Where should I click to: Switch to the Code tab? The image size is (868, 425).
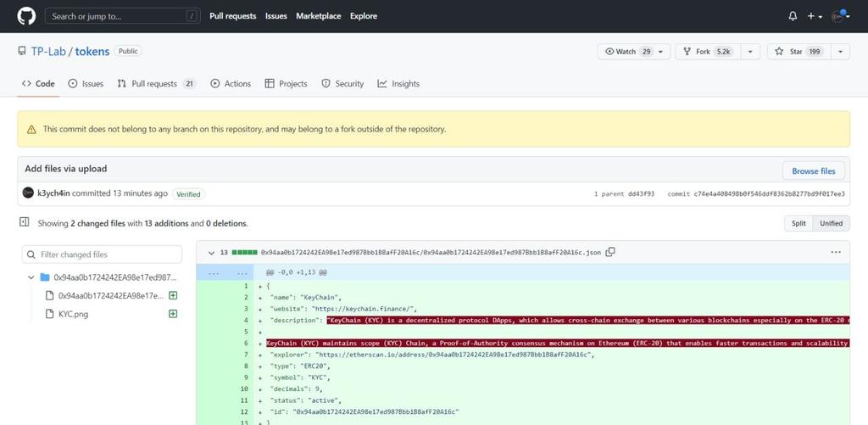[x=38, y=84]
